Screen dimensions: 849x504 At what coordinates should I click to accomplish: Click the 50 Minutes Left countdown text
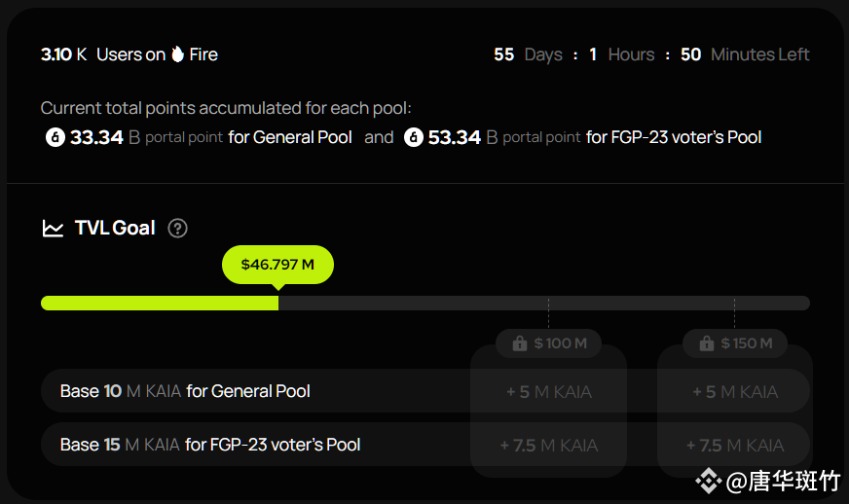pyautogui.click(x=745, y=54)
